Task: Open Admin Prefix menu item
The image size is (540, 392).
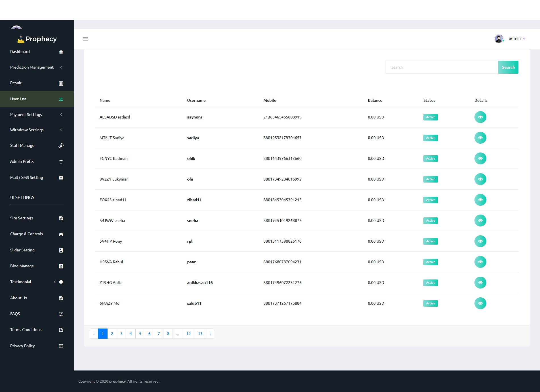Action: (x=37, y=161)
